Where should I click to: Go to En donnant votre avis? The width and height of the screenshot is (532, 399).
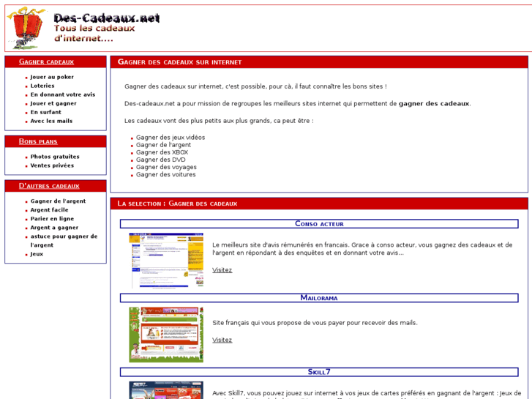pyautogui.click(x=63, y=94)
